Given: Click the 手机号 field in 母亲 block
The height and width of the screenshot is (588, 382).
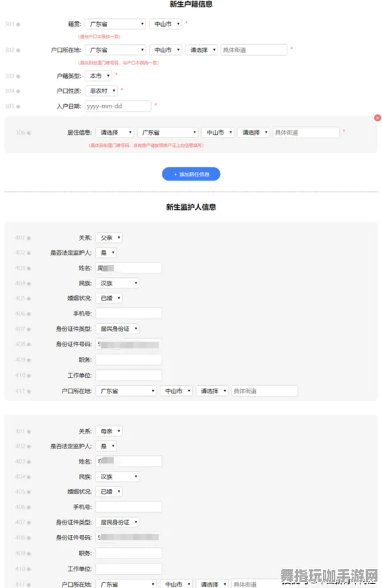Looking at the screenshot, I should (x=129, y=507).
